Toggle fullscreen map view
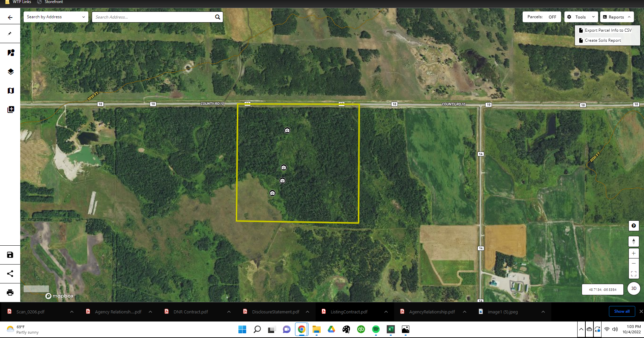The width and height of the screenshot is (644, 338). point(634,274)
